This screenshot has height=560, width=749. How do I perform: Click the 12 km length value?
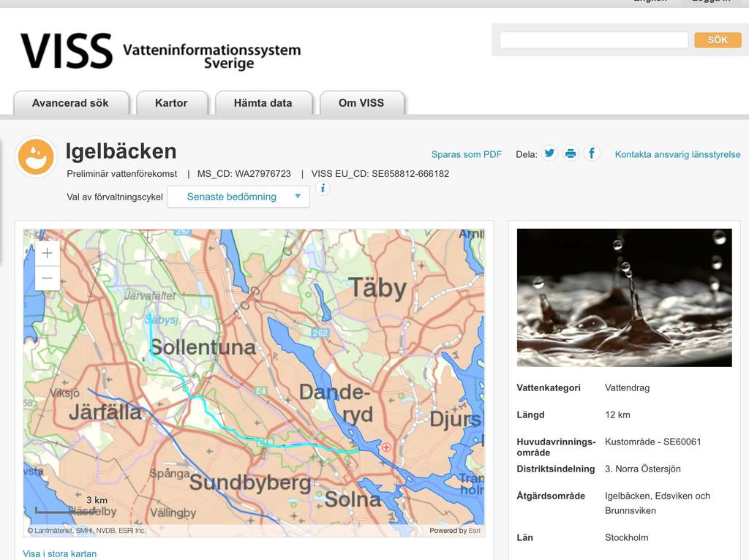(617, 415)
